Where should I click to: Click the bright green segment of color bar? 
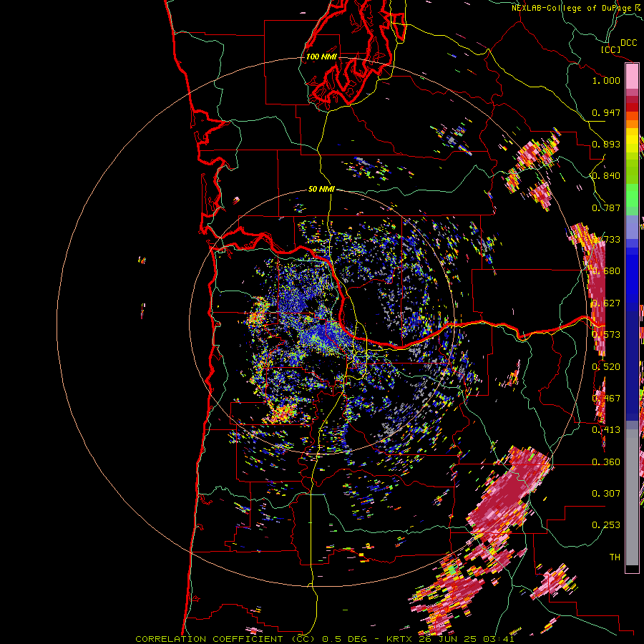pyautogui.click(x=632, y=195)
